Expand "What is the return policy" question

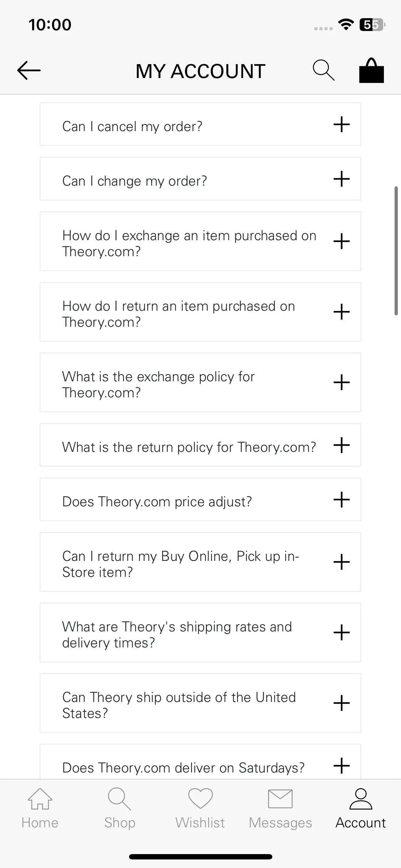click(x=200, y=445)
